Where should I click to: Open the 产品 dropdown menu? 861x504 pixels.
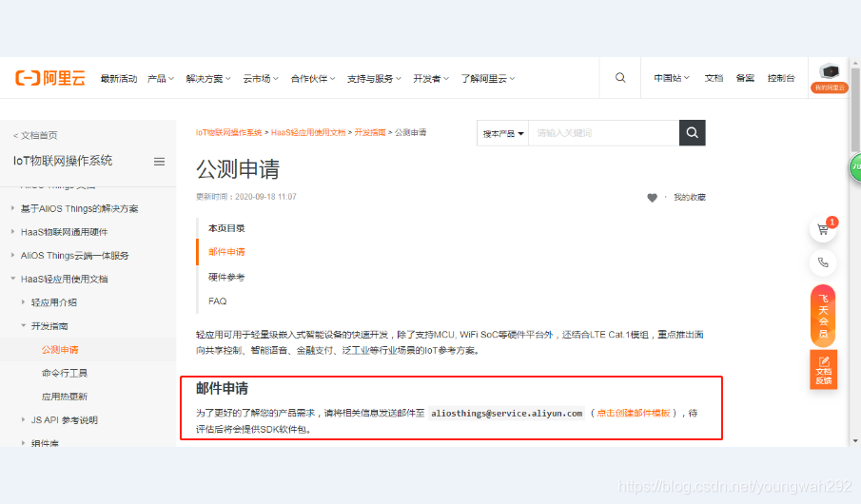pyautogui.click(x=161, y=79)
